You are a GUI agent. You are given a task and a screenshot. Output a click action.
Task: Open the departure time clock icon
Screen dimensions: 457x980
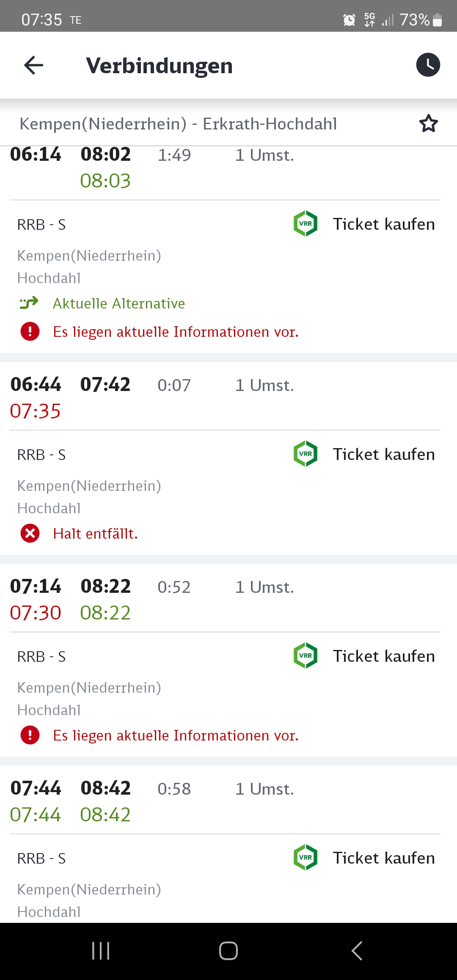pyautogui.click(x=428, y=65)
